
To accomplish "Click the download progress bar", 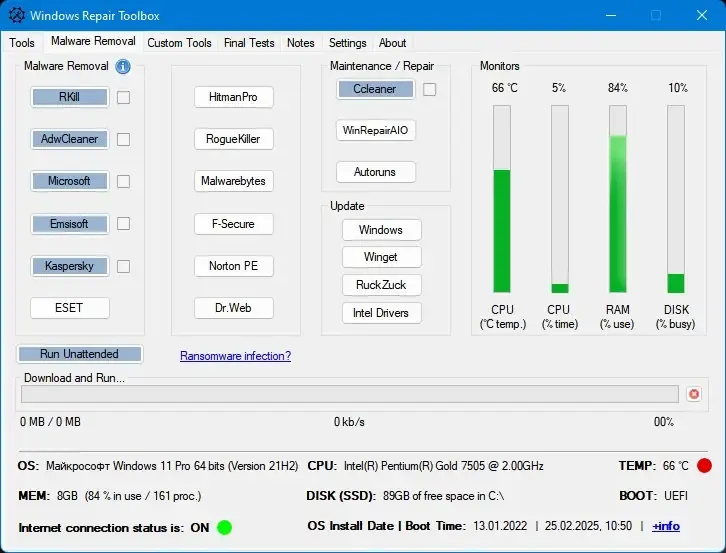I will [350, 394].
